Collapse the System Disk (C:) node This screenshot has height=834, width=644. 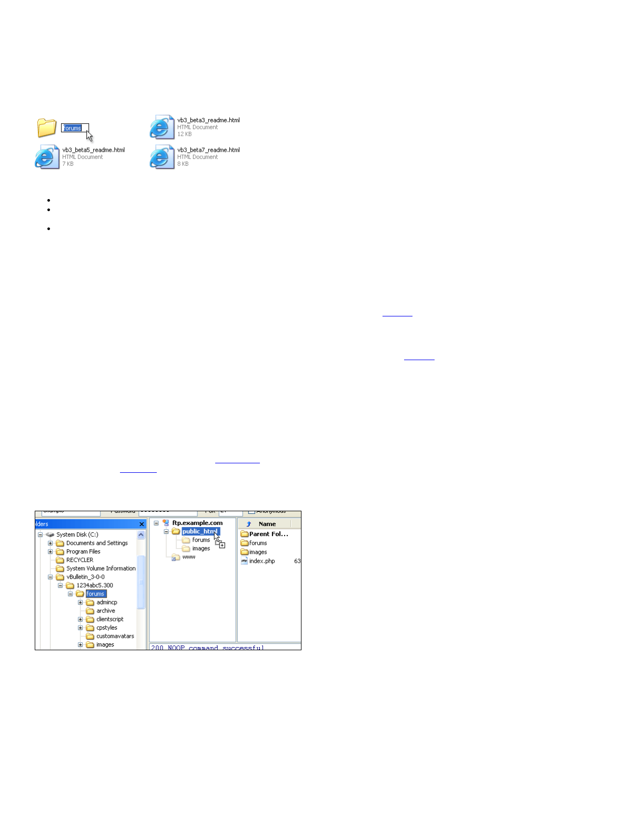40,534
